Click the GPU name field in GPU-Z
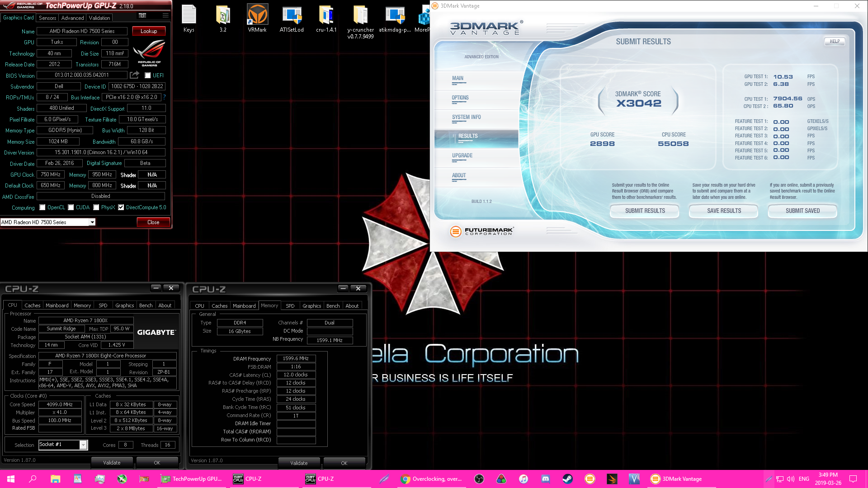This screenshot has width=868, height=488. coord(82,31)
